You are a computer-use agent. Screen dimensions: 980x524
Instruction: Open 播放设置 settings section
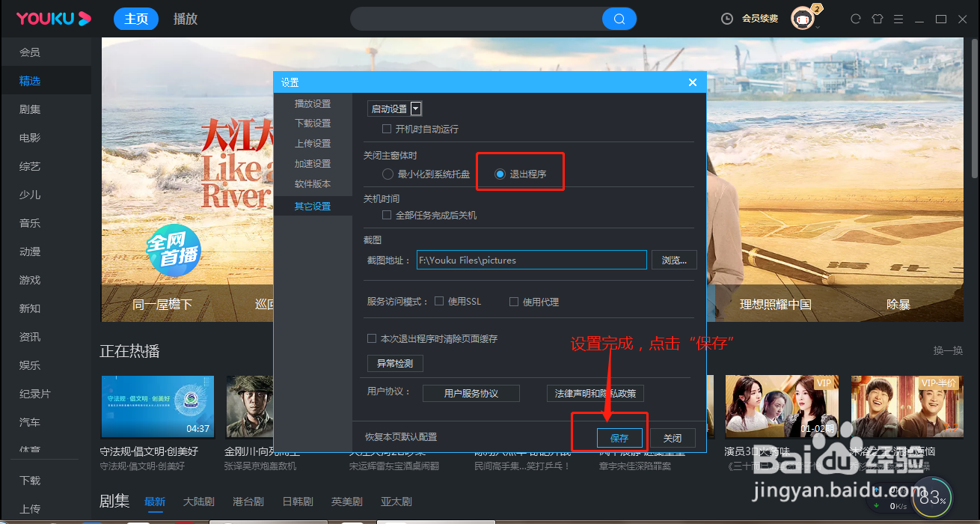[x=313, y=104]
